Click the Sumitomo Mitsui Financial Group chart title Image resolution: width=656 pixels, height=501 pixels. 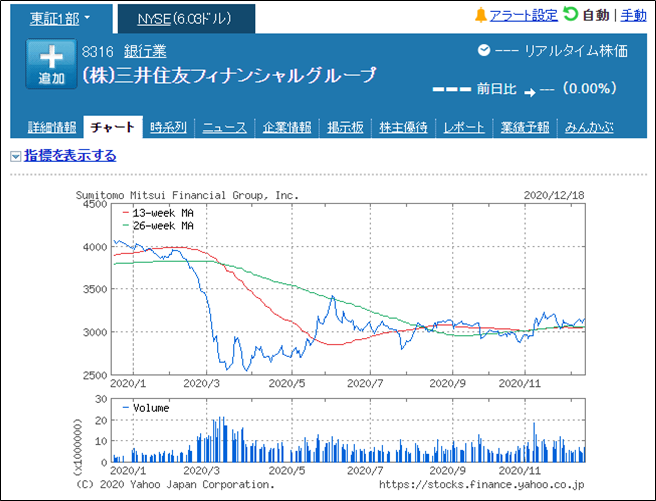pos(187,195)
